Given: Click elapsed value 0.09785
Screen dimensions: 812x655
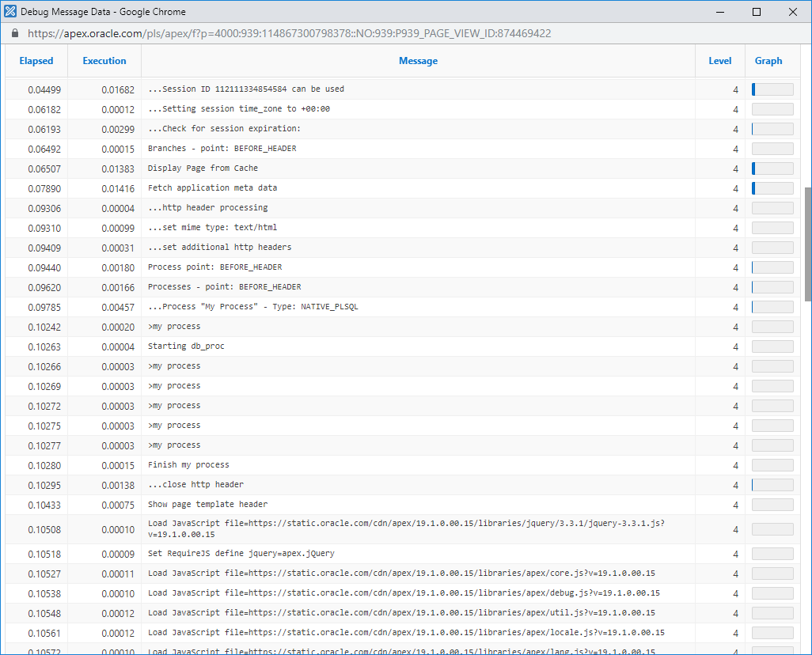Looking at the screenshot, I should tap(44, 308).
